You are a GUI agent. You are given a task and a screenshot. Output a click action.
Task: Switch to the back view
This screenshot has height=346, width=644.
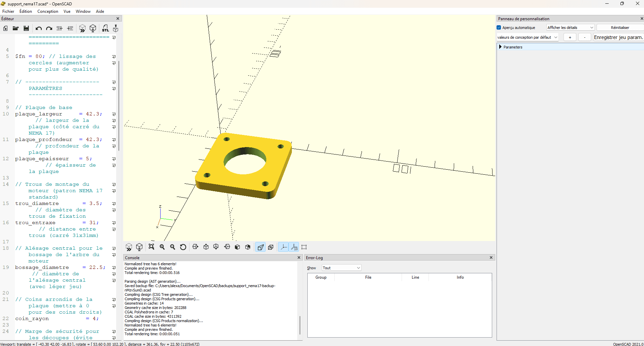pos(248,247)
